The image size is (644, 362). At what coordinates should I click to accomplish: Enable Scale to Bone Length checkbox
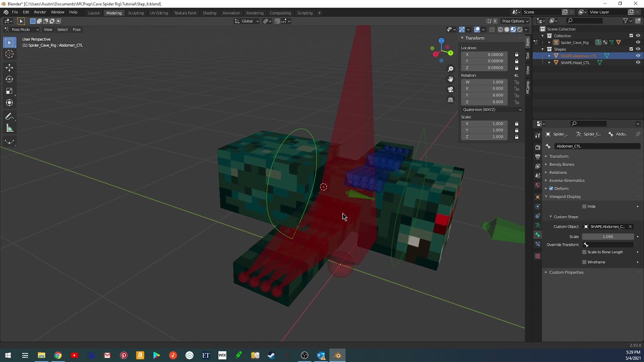click(x=584, y=252)
